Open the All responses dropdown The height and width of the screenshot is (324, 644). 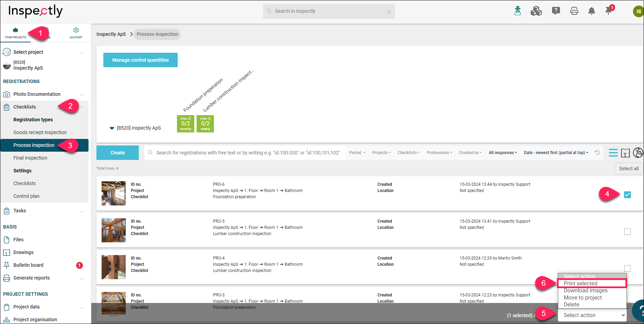point(503,153)
